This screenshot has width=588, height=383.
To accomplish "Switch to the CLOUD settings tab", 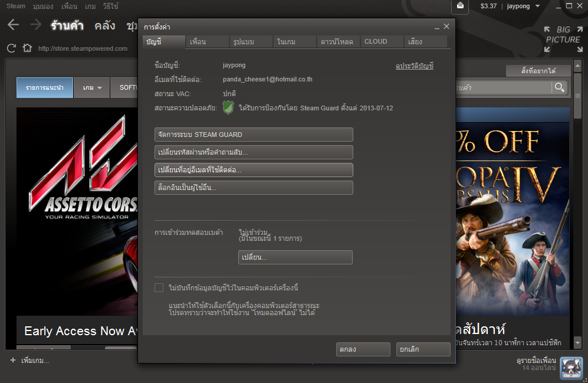I will tap(382, 42).
